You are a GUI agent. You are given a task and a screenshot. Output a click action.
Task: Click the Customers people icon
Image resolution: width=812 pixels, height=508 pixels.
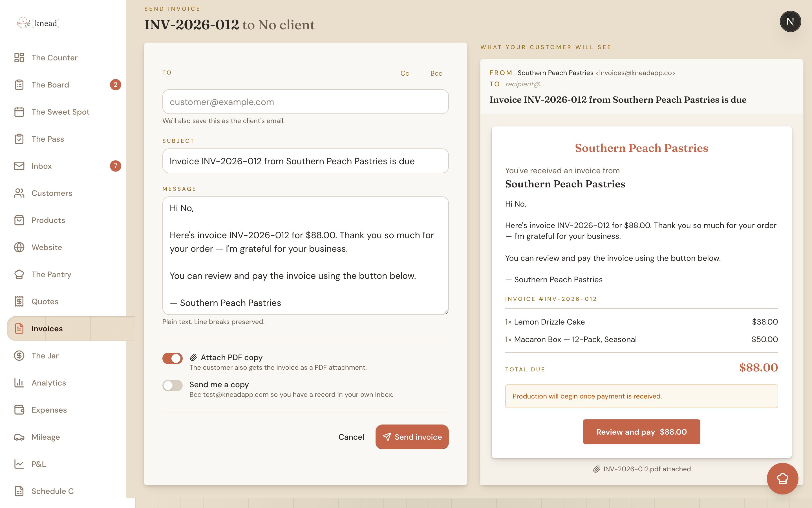tap(19, 193)
